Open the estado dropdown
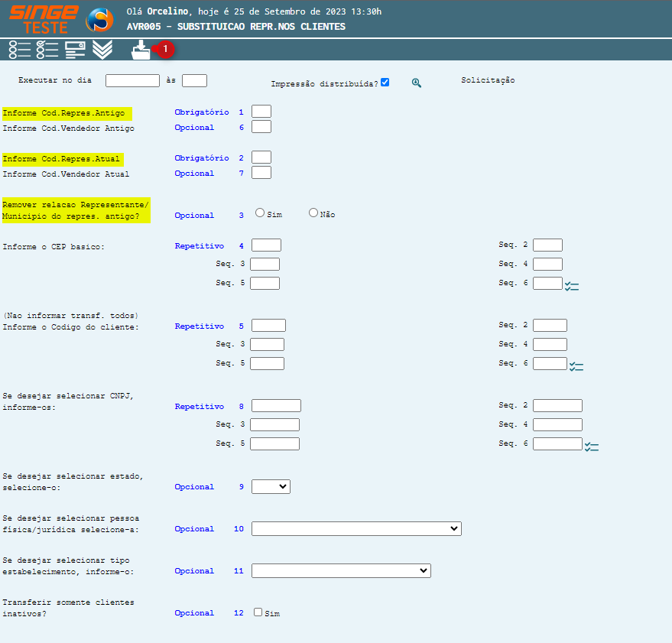This screenshot has width=672, height=643. click(271, 486)
